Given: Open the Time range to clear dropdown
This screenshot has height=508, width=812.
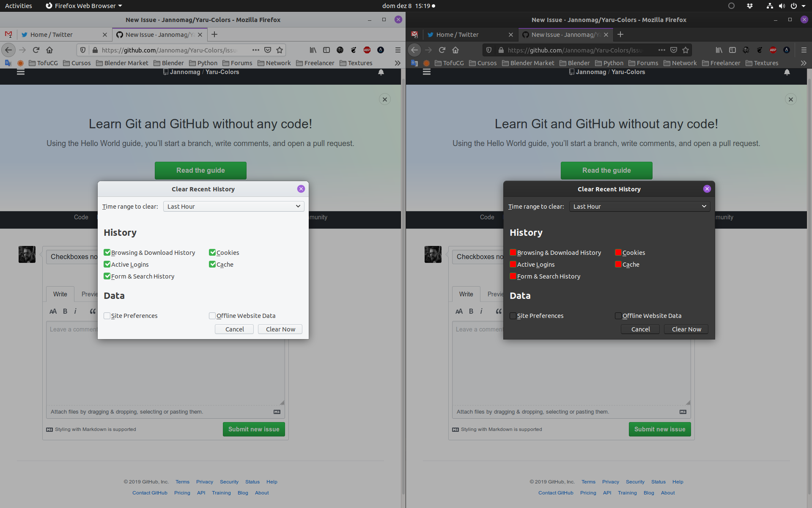Looking at the screenshot, I should pos(233,206).
